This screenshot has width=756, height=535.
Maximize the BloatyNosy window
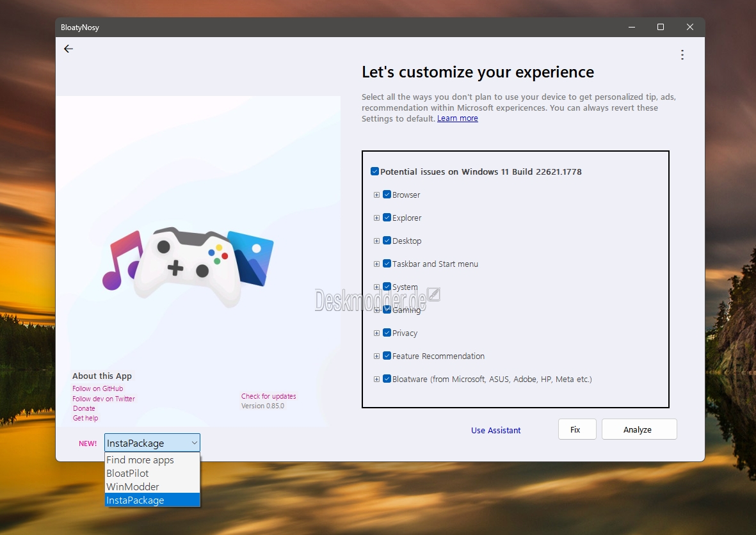(661, 27)
